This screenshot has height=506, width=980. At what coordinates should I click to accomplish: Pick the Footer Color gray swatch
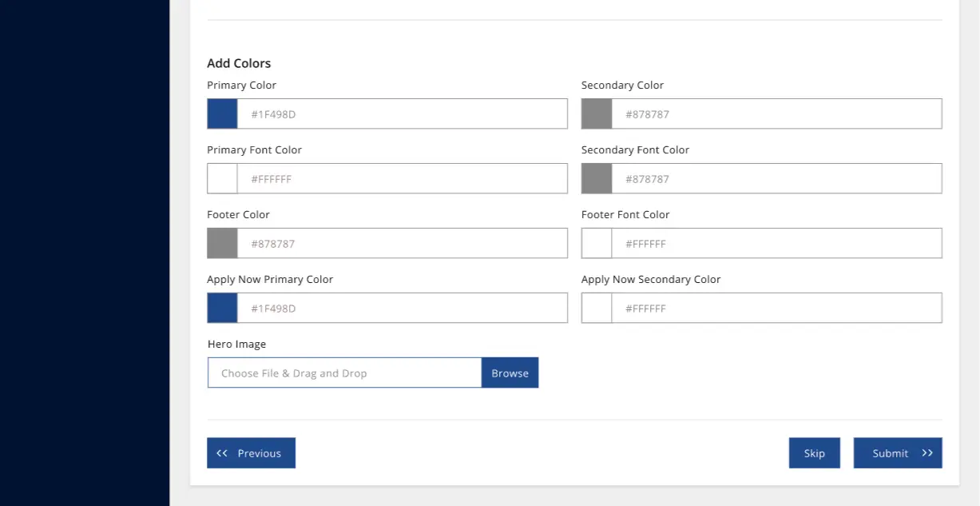tap(222, 243)
